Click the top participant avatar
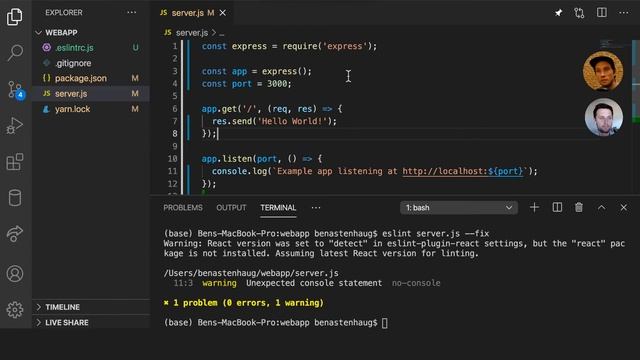Screen dimensions: 640x360 pyautogui.click(x=603, y=71)
